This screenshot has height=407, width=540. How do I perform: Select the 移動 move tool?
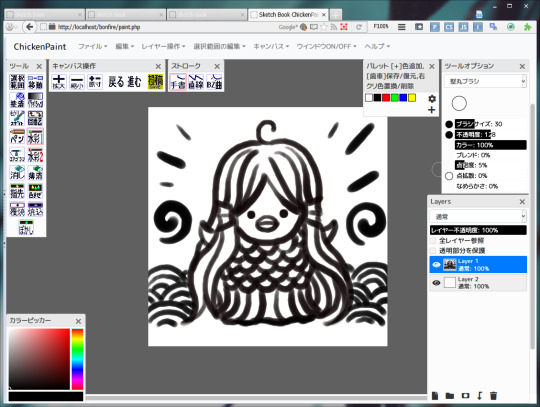point(35,82)
